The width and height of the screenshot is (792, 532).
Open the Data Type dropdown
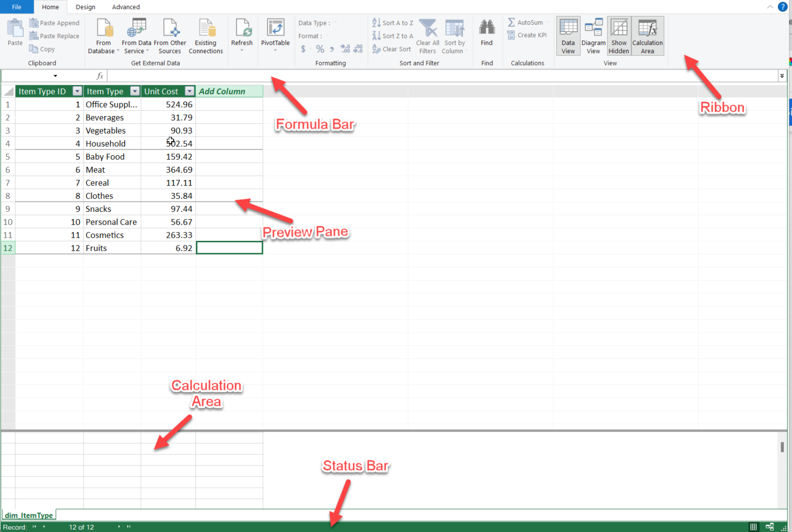[x=335, y=23]
